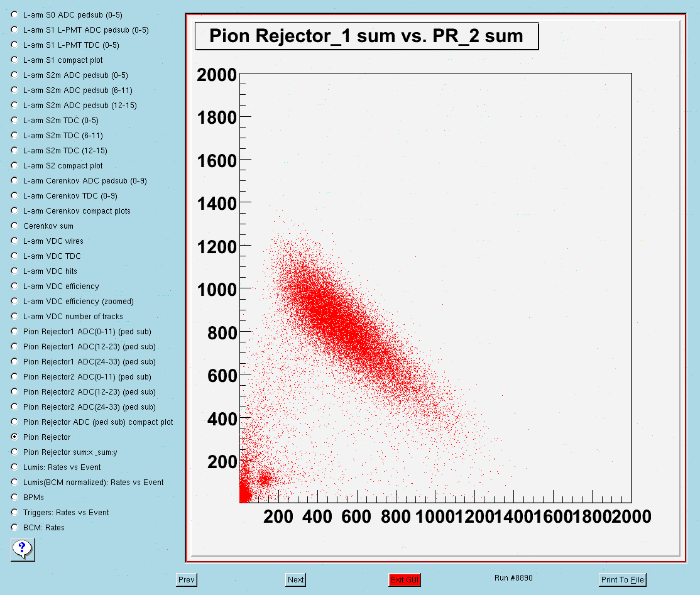Select Pion Rejector2 ADC(24-33) (ped sub)

click(14, 407)
